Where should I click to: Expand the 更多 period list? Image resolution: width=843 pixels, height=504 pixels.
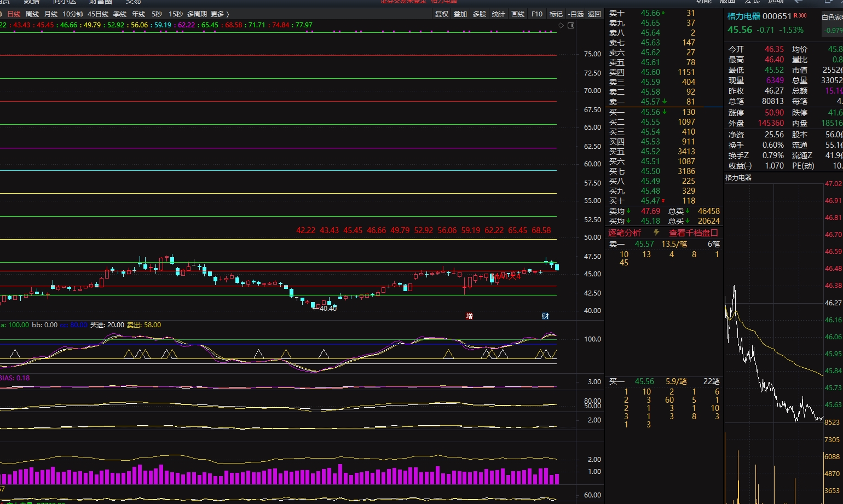220,14
